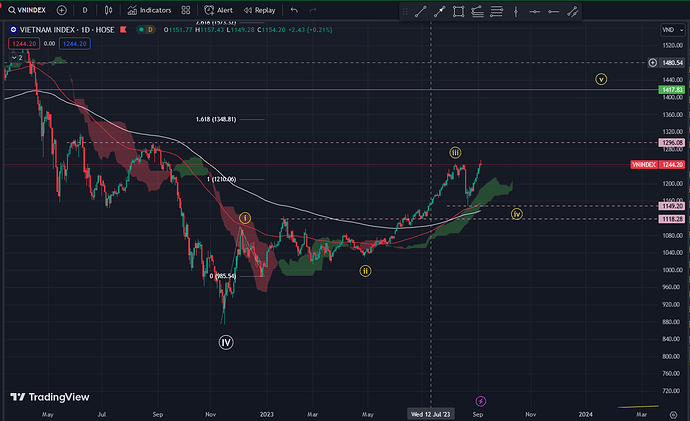Open the time axis settings target icon
The image size is (690, 421).
[x=673, y=414]
